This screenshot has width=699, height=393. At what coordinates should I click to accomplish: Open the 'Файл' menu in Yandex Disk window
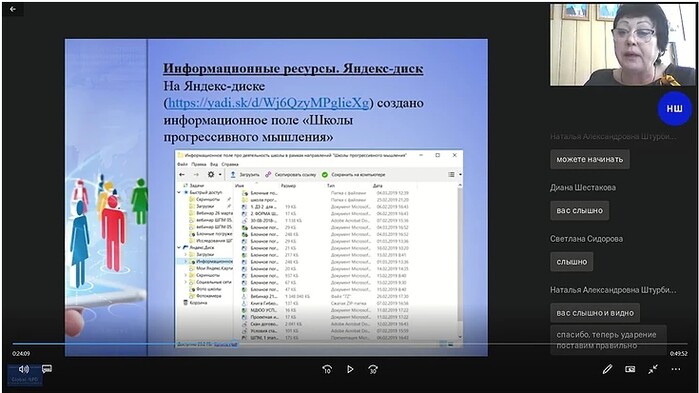point(182,164)
